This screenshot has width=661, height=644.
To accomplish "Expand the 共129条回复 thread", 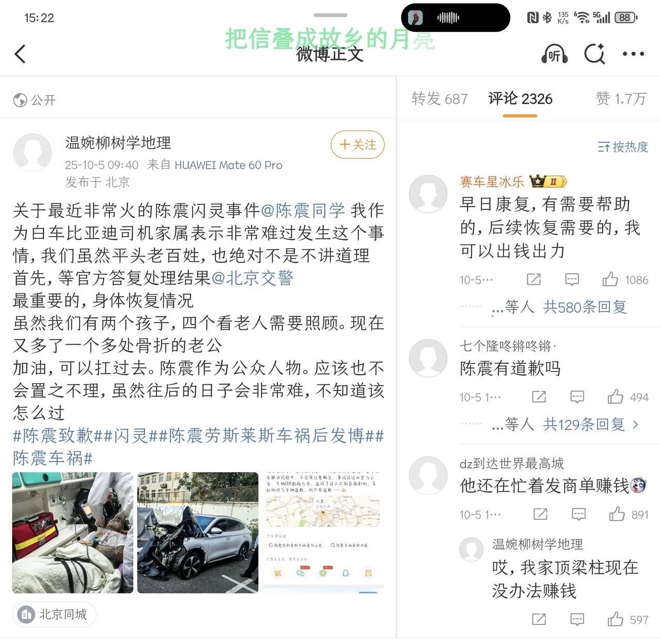I will 591,424.
